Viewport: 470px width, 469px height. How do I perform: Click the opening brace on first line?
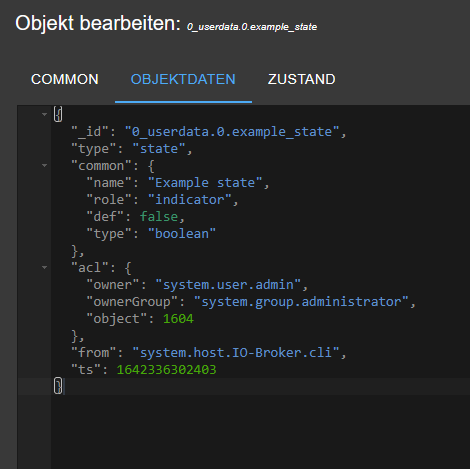[x=58, y=114]
